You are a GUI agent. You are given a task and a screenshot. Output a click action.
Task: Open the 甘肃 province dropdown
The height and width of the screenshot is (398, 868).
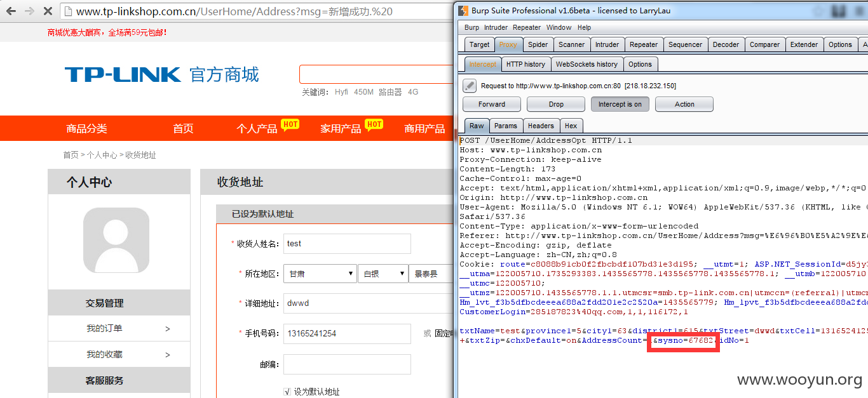(320, 274)
